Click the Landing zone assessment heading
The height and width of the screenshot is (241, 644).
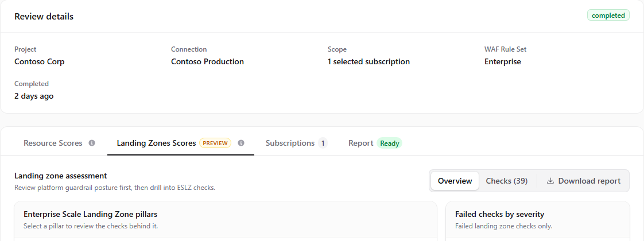60,176
